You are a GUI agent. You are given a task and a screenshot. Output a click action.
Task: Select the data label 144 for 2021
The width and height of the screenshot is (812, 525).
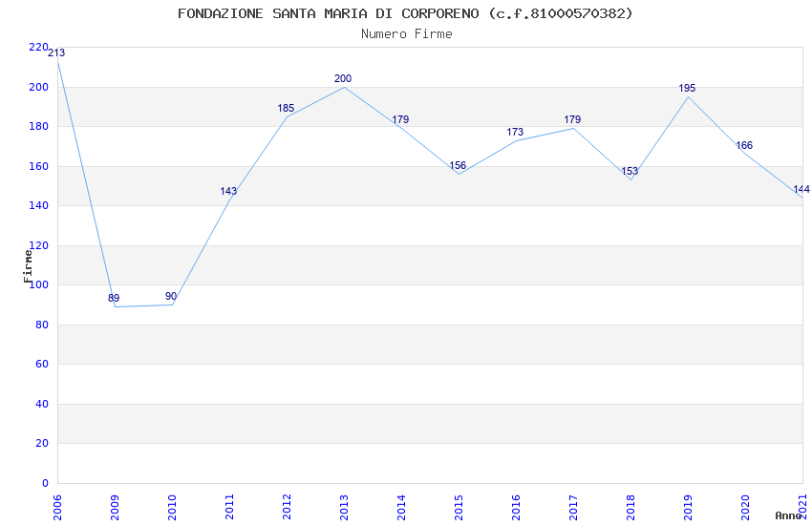tap(801, 189)
